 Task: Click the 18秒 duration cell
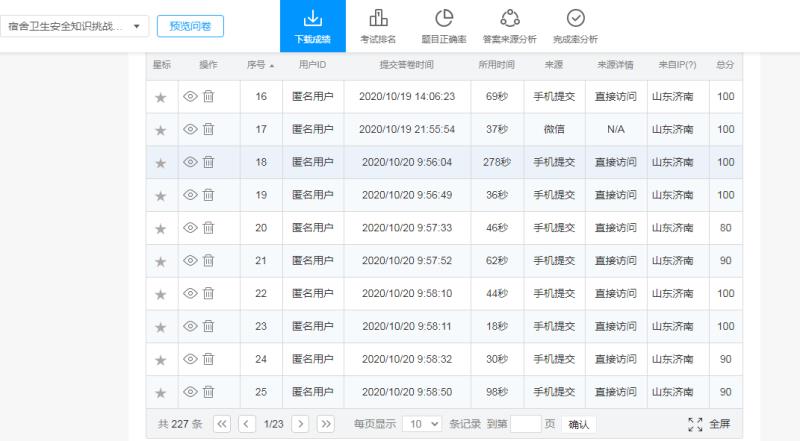point(497,326)
